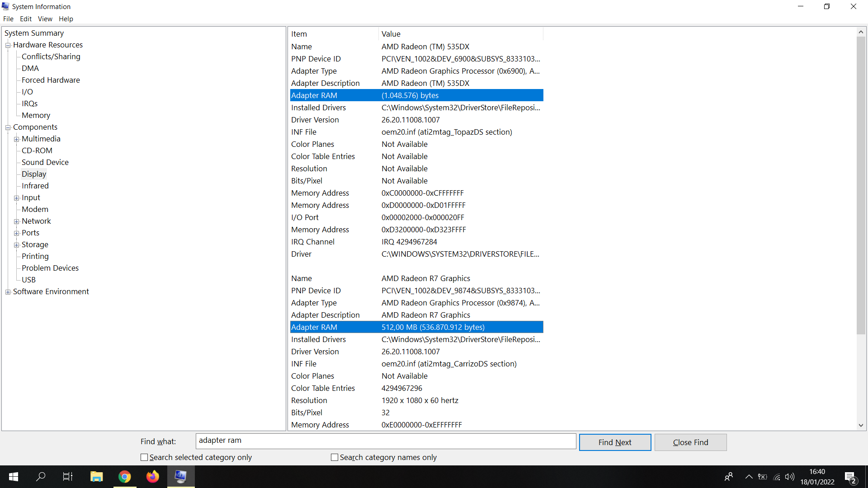The width and height of the screenshot is (868, 488).
Task: Open the volume control tray icon
Action: [790, 477]
